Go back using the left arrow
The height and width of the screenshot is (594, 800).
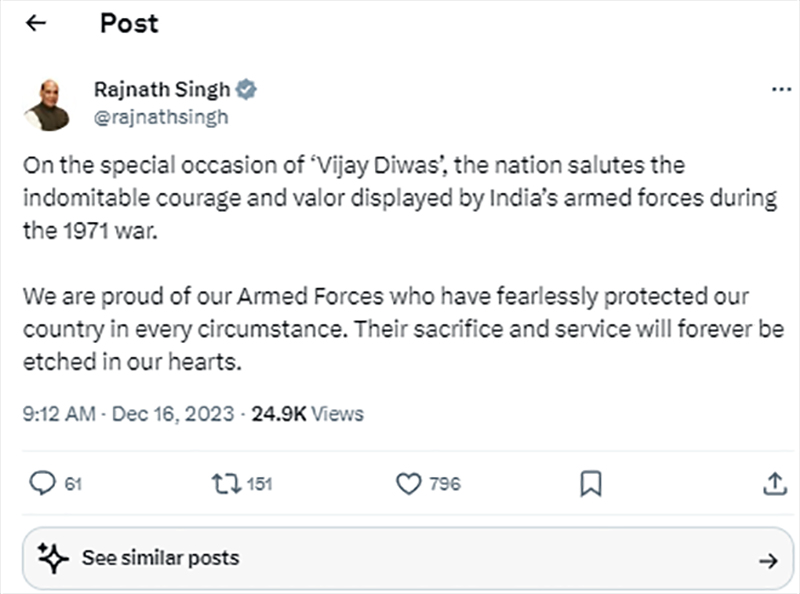36,24
